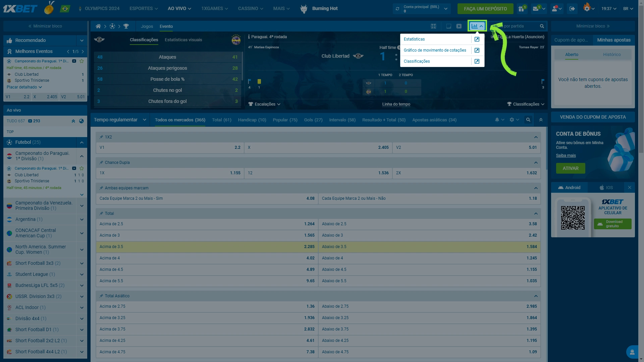Open the AO VIVO menu
Screen dimensions: 644x362
point(179,8)
